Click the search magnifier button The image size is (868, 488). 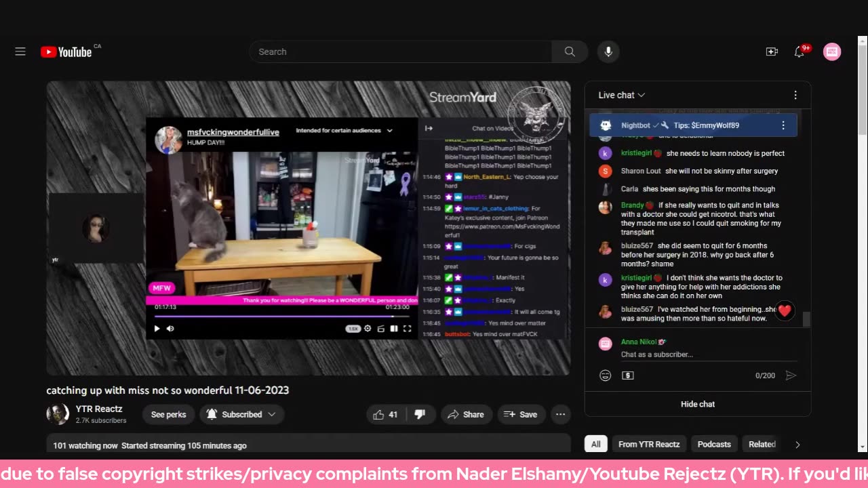point(570,52)
